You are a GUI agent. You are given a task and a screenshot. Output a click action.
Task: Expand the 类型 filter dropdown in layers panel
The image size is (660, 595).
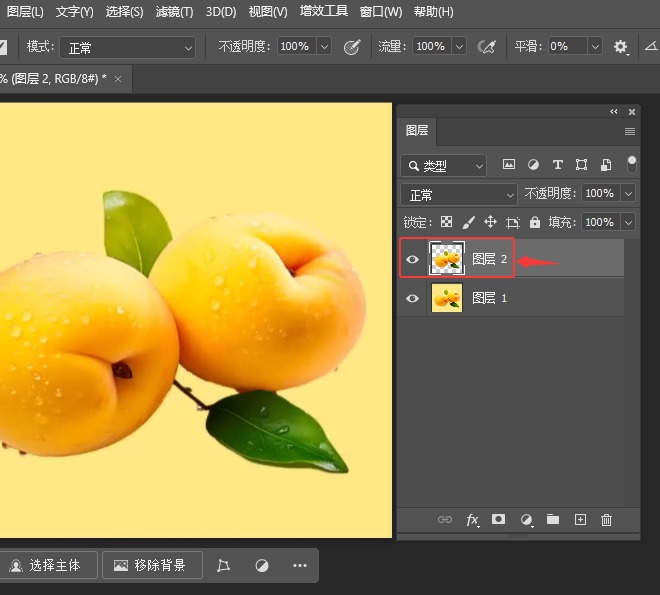443,166
